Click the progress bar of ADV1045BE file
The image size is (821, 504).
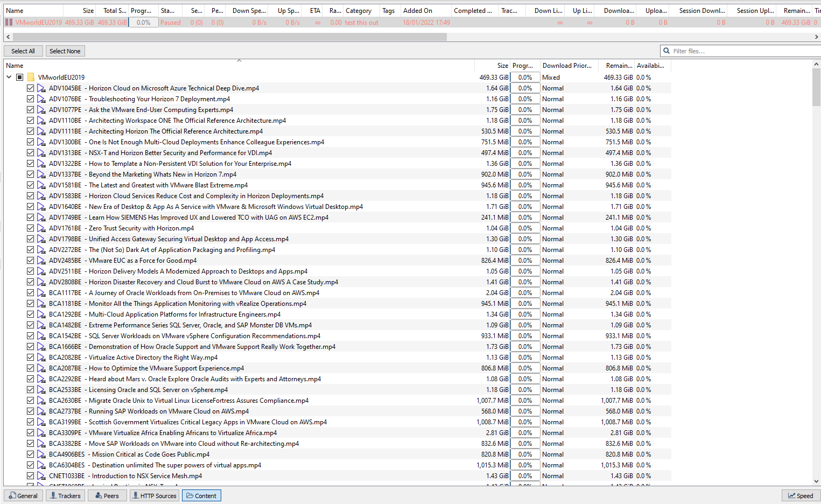point(525,88)
